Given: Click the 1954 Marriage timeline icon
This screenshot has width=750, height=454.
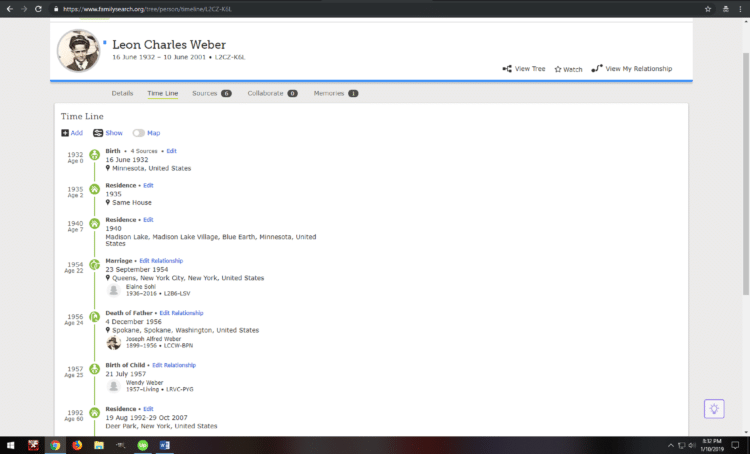Looking at the screenshot, I should coord(95,265).
